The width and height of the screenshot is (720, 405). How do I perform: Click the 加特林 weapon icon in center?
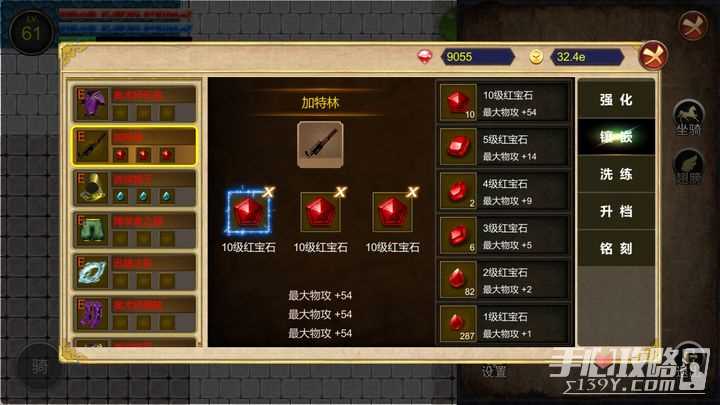click(320, 144)
